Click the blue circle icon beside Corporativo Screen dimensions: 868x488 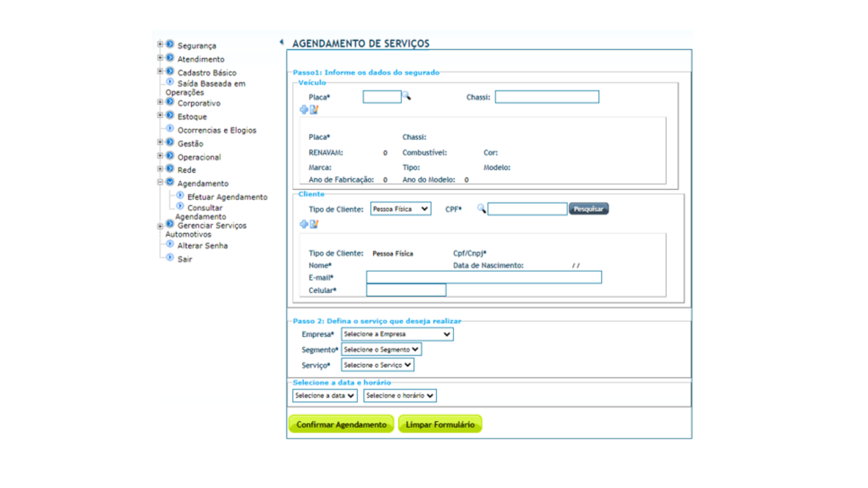coord(170,102)
